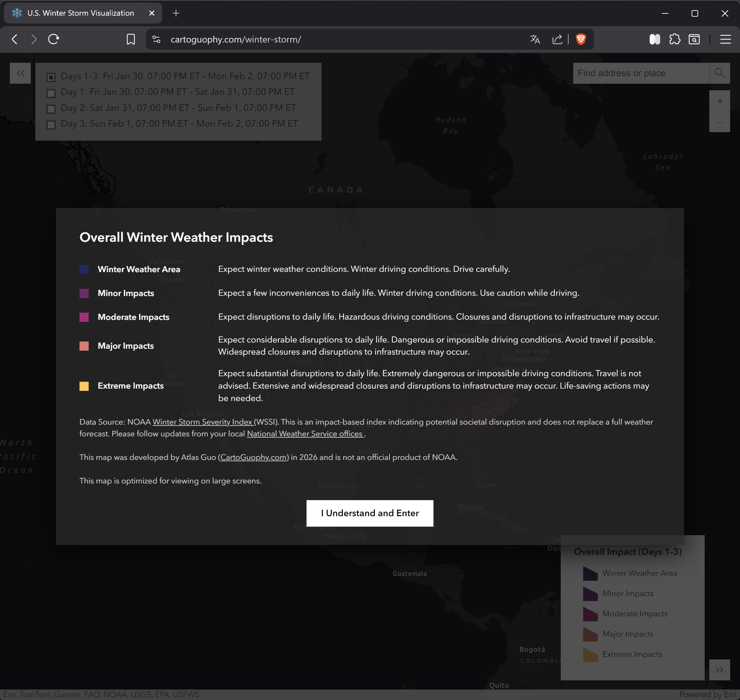This screenshot has height=700, width=740.
Task: Click the Extreme Impacts yellow swatch
Action: [x=84, y=386]
